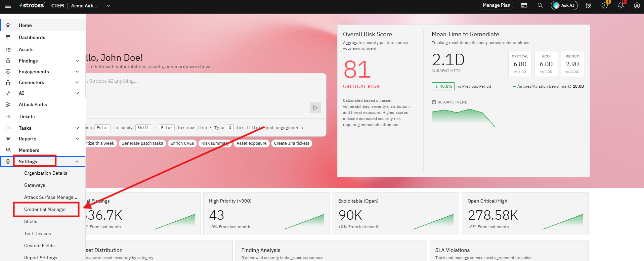Open the billing card icon in top bar
This screenshot has width=644, height=261.
coord(524,5)
